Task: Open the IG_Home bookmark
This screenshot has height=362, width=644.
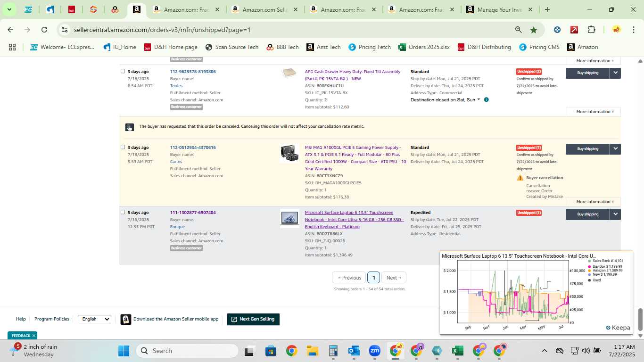Action: pyautogui.click(x=119, y=47)
